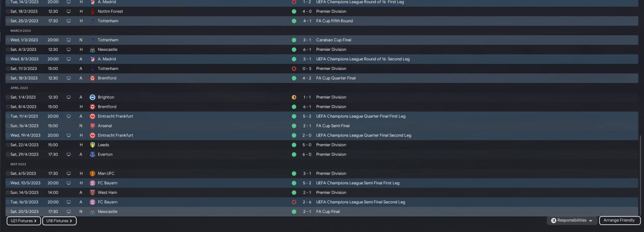Click the draw result indicator for Brighton match
This screenshot has height=232, width=644.
294,97
